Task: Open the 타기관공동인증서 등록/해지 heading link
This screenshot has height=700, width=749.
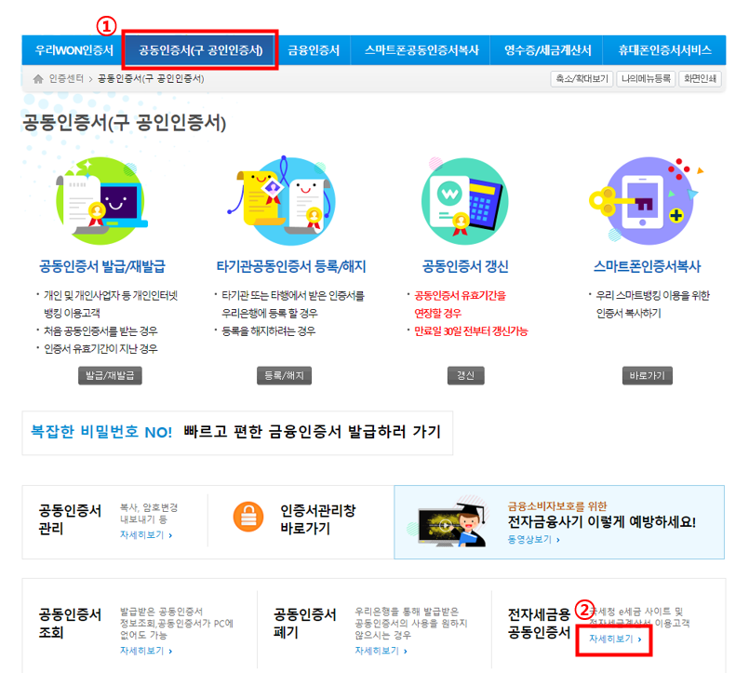Action: [x=291, y=266]
